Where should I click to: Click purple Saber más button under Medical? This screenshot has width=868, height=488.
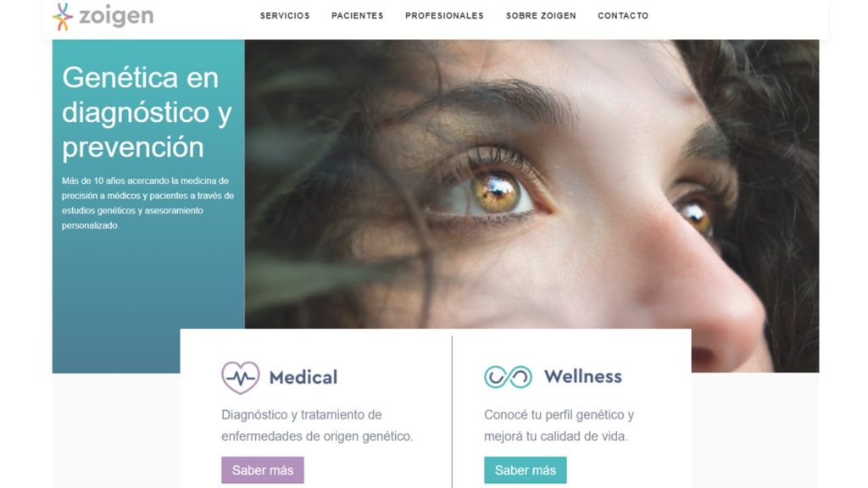(263, 470)
